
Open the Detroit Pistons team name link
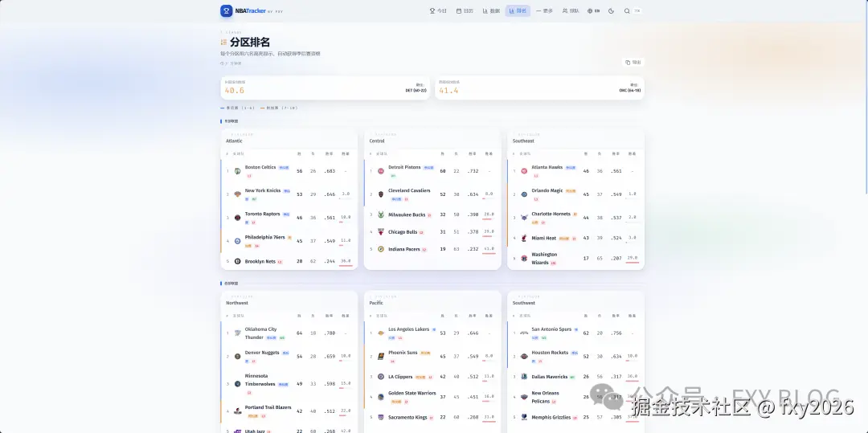pyautogui.click(x=404, y=167)
